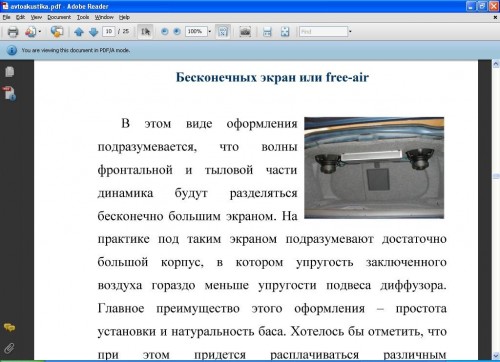Expand the 100% zoom level dropdown

[x=210, y=32]
